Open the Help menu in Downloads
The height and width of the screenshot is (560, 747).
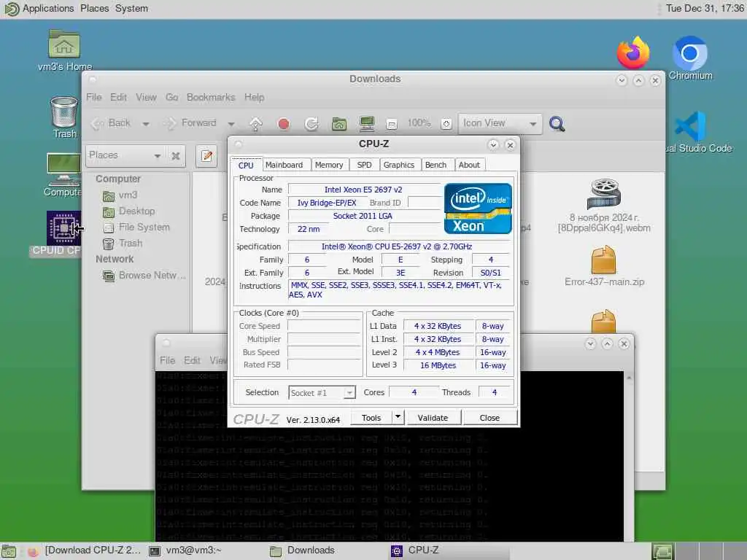(255, 97)
